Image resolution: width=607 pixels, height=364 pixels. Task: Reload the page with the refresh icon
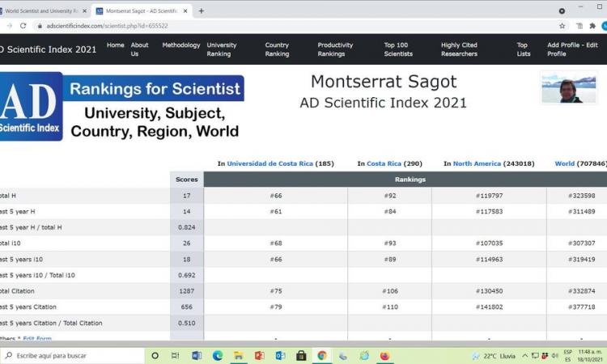[x=23, y=26]
